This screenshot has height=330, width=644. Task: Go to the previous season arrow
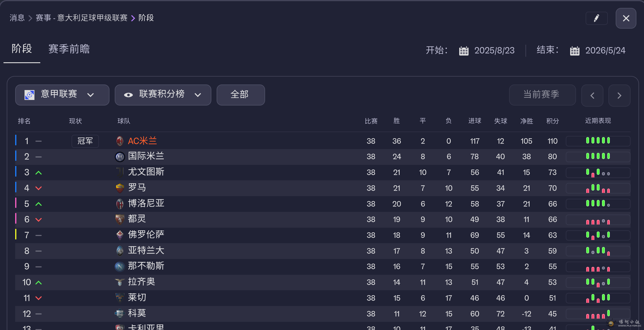pyautogui.click(x=592, y=96)
